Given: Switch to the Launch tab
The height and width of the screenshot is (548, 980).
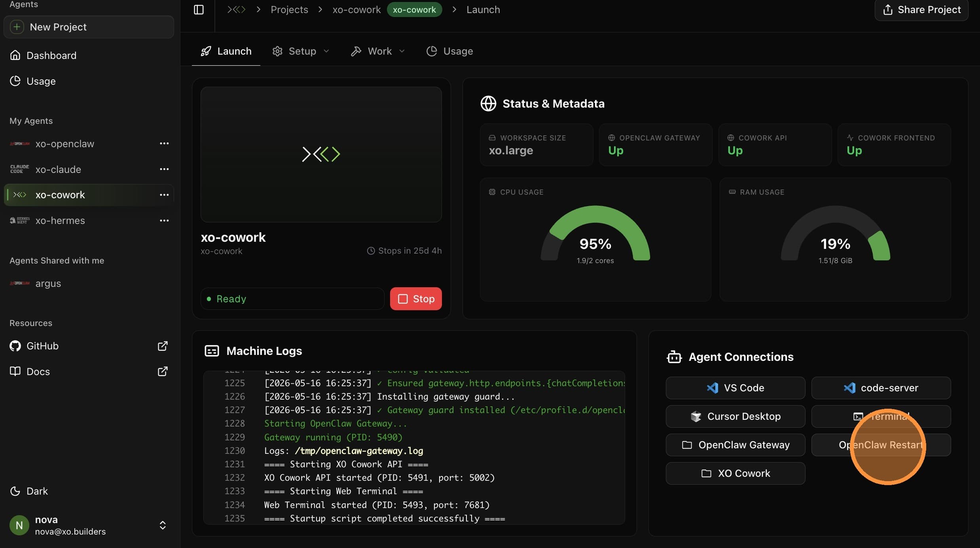Looking at the screenshot, I should click(226, 51).
